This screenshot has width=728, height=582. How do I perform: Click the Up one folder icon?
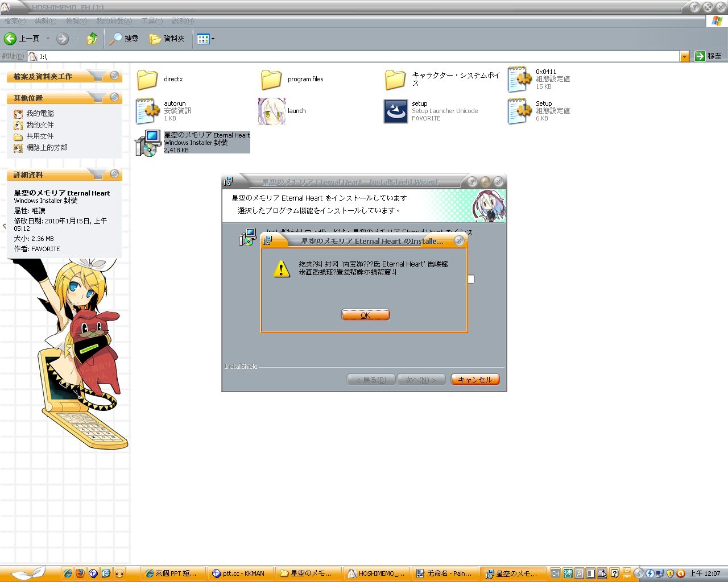pyautogui.click(x=92, y=39)
